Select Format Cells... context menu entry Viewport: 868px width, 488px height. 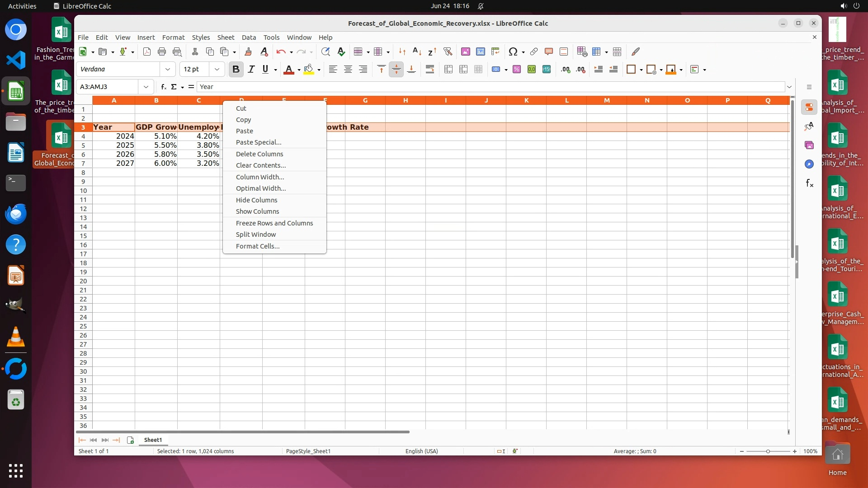click(258, 246)
